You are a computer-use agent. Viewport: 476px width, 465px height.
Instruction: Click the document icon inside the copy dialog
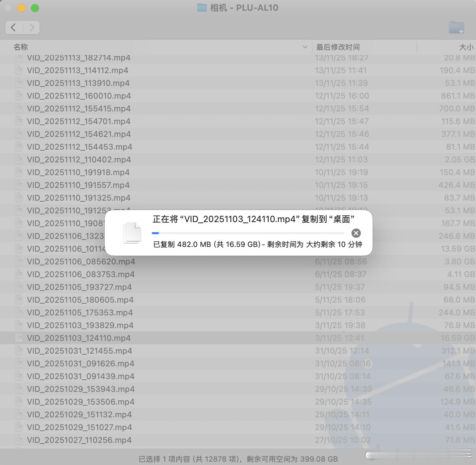132,233
